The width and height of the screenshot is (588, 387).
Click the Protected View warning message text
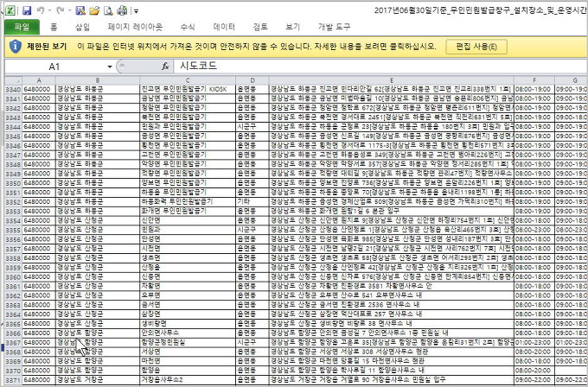(x=257, y=47)
